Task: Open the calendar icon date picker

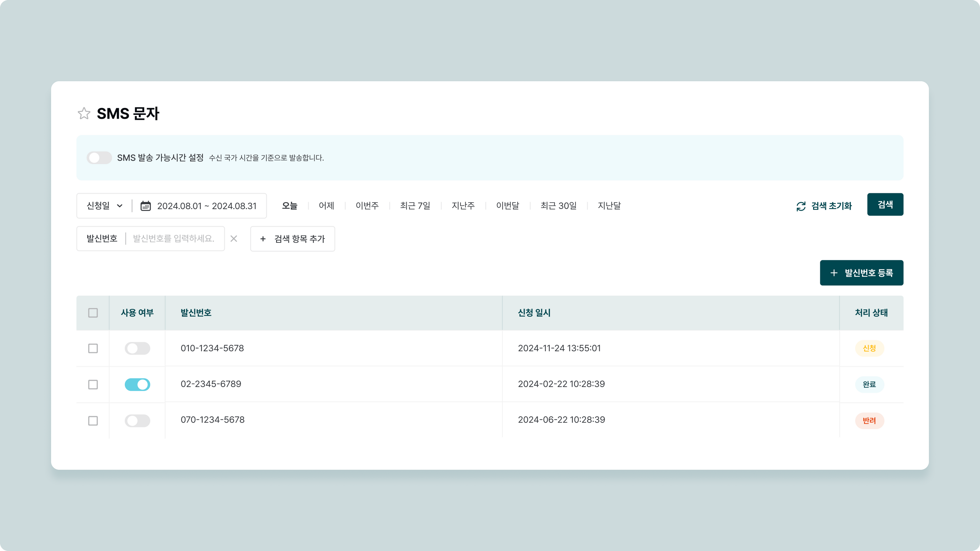Action: point(146,206)
